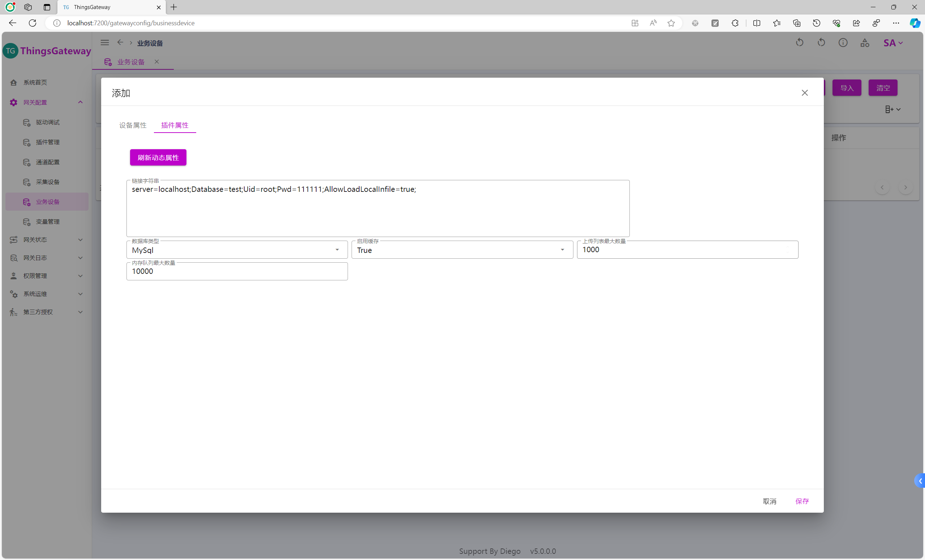Click 取消 to cancel the dialog
Viewport: 925px width, 560px height.
coord(769,501)
